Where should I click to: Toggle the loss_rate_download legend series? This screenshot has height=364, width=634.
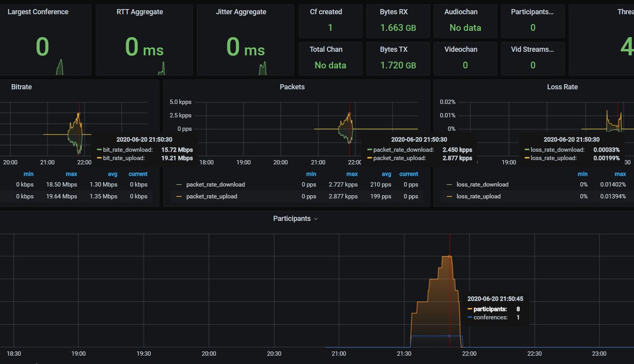(482, 185)
